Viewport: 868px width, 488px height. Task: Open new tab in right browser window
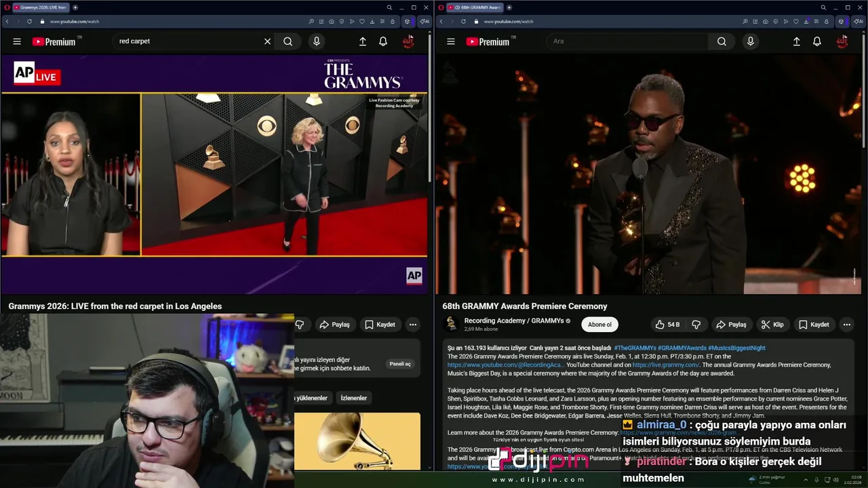(509, 7)
